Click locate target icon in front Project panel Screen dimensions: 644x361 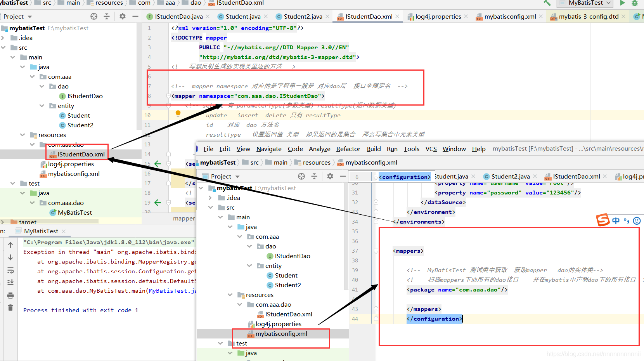(301, 176)
